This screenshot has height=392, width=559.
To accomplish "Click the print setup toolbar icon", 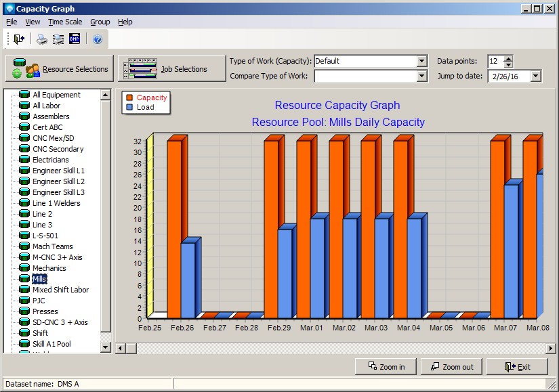I will (58, 39).
